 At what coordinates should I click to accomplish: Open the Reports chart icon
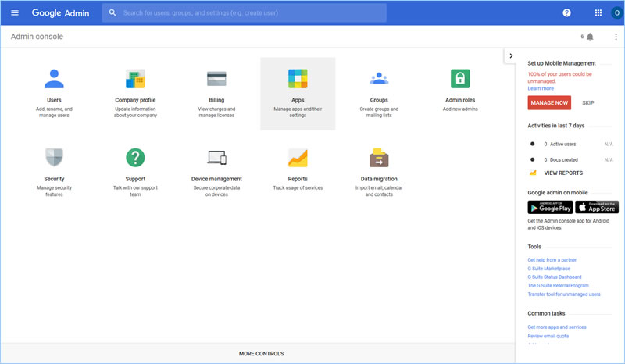[x=298, y=158]
